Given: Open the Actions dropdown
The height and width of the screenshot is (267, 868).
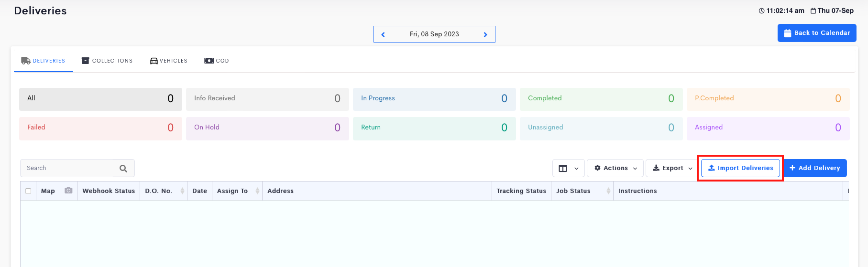Looking at the screenshot, I should (615, 168).
